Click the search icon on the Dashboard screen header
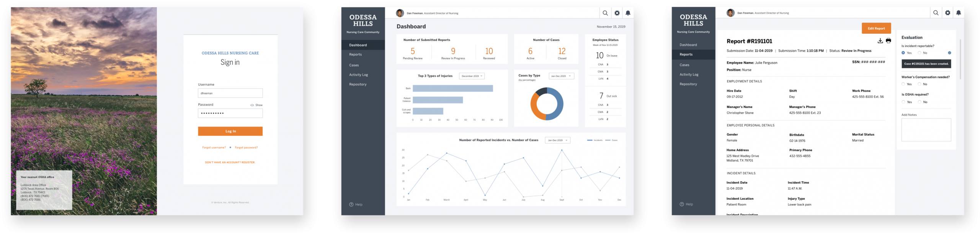The width and height of the screenshot is (980, 235). (605, 13)
